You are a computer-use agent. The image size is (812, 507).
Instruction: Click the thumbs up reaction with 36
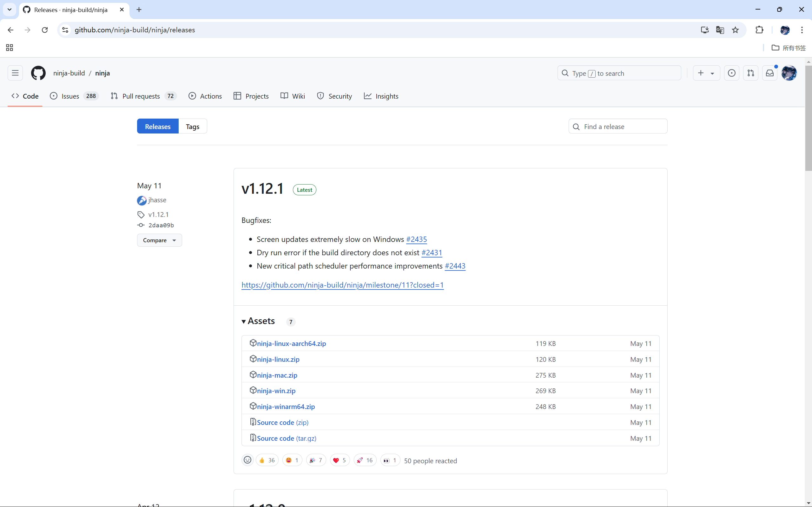click(x=267, y=460)
